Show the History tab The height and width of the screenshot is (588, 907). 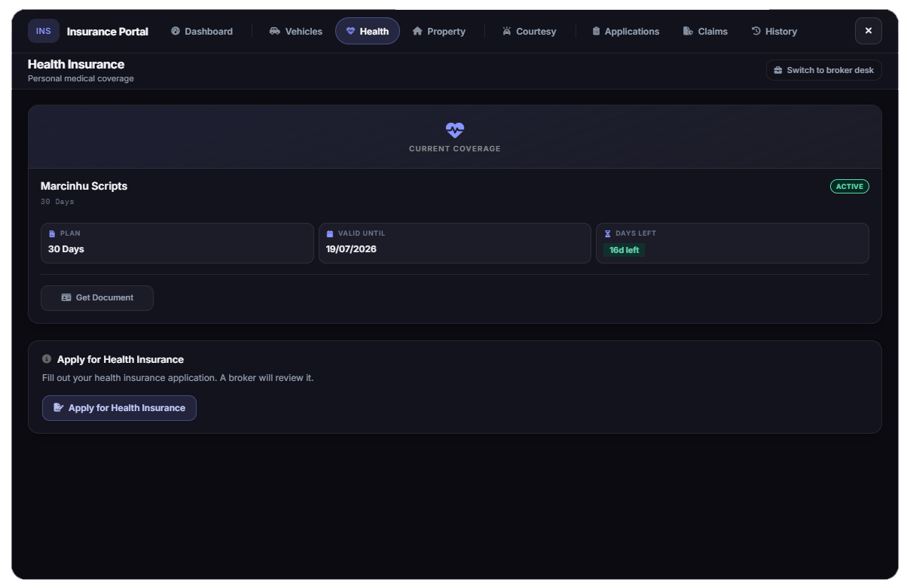(774, 31)
